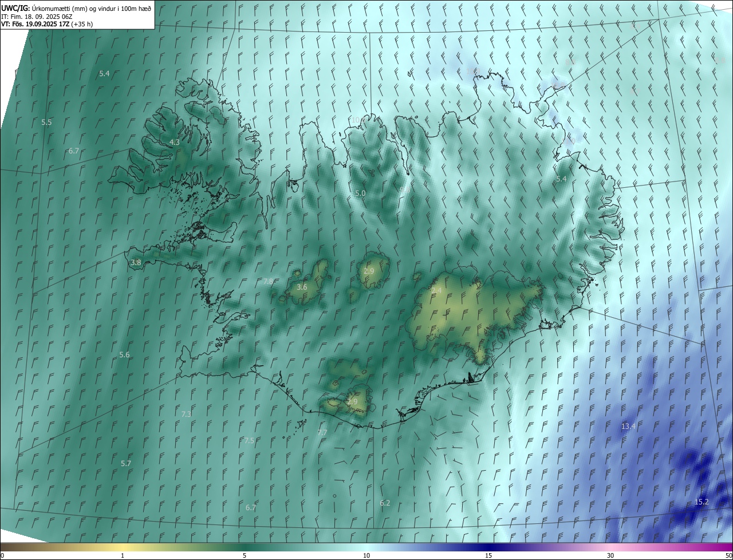The height and width of the screenshot is (560, 733).
Task: Click the colorbar tick label 10
Action: (x=366, y=555)
